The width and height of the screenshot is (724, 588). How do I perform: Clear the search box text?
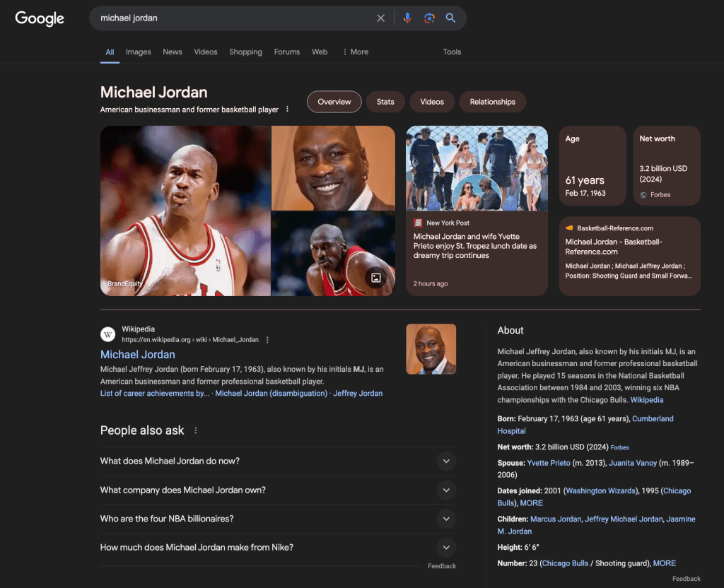(380, 18)
